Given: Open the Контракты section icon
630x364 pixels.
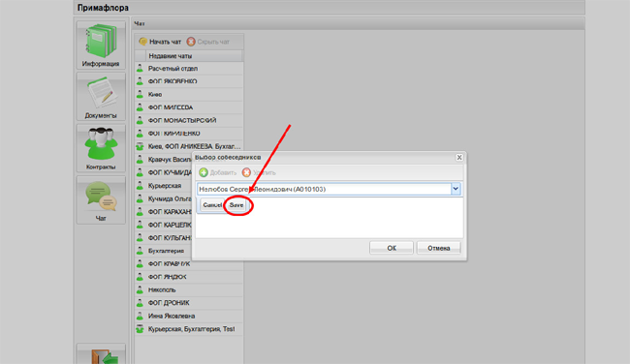Looking at the screenshot, I should [101, 148].
